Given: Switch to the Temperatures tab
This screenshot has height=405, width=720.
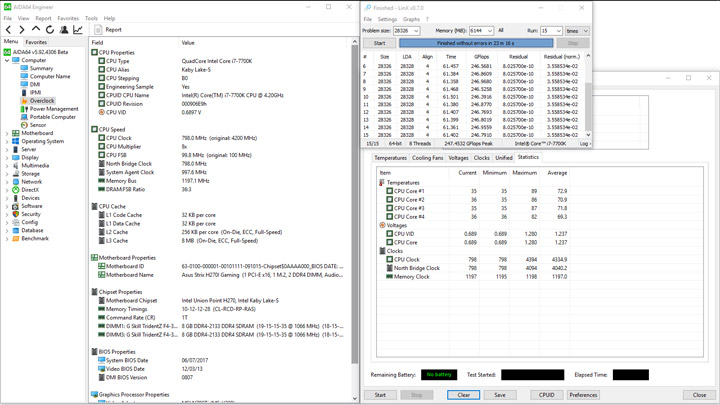Looking at the screenshot, I should [390, 158].
